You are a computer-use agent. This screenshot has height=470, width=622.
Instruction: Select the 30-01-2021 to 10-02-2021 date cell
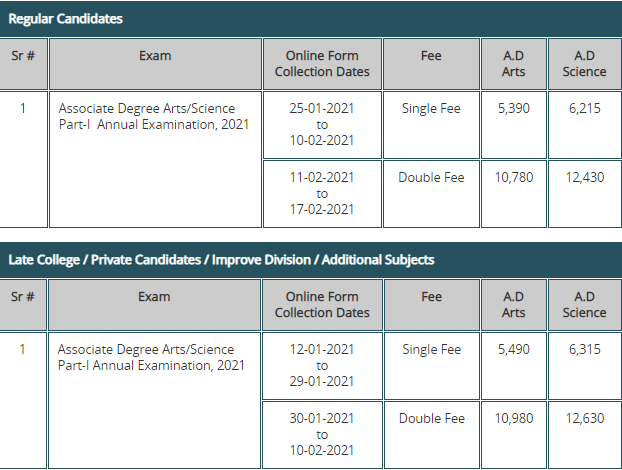point(322,435)
